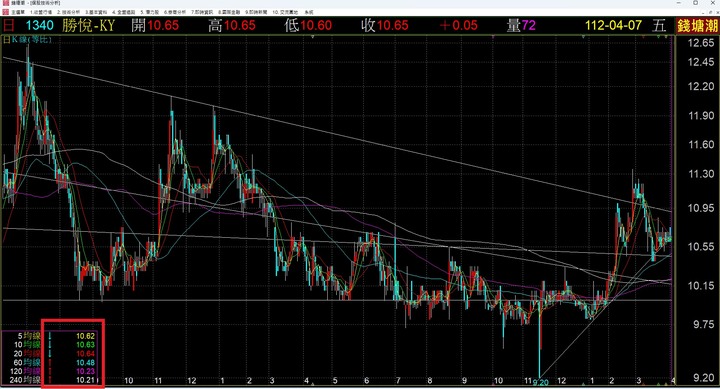Click the high price 高 10.65
Viewport: 720px width, 389px height.
[231, 25]
